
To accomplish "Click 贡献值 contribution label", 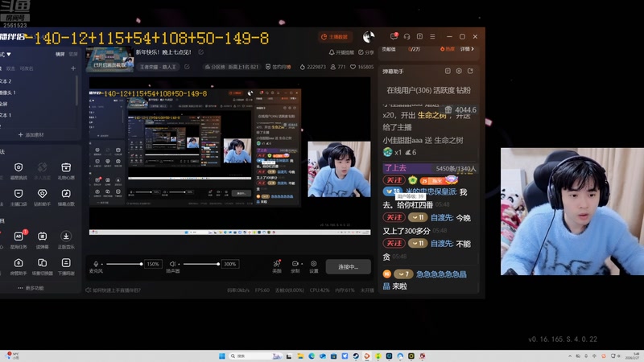I will [389, 49].
